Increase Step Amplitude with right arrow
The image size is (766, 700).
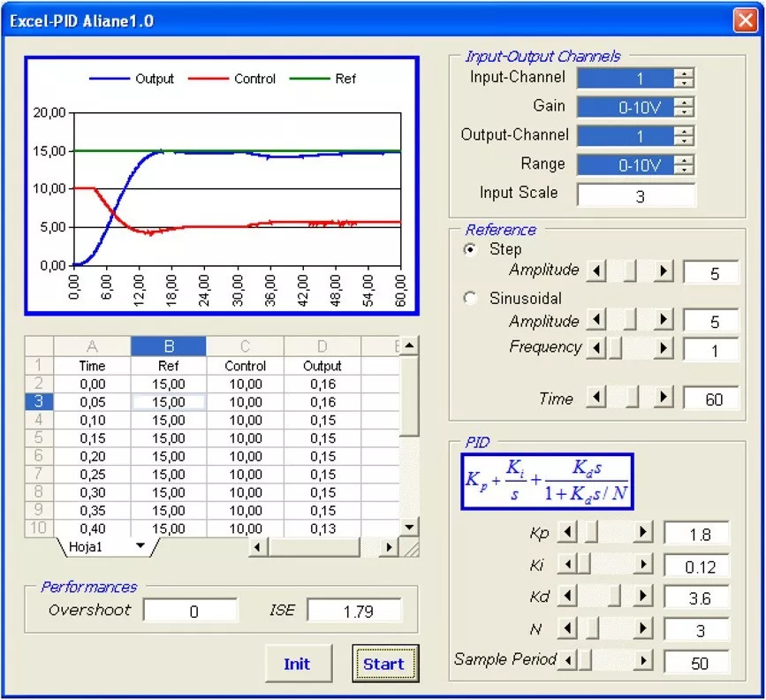point(664,271)
